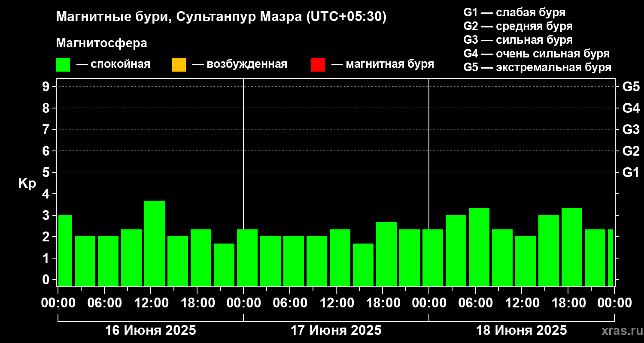Click the '16 Июня 2025' date label
644x343 pixels.
click(x=151, y=331)
